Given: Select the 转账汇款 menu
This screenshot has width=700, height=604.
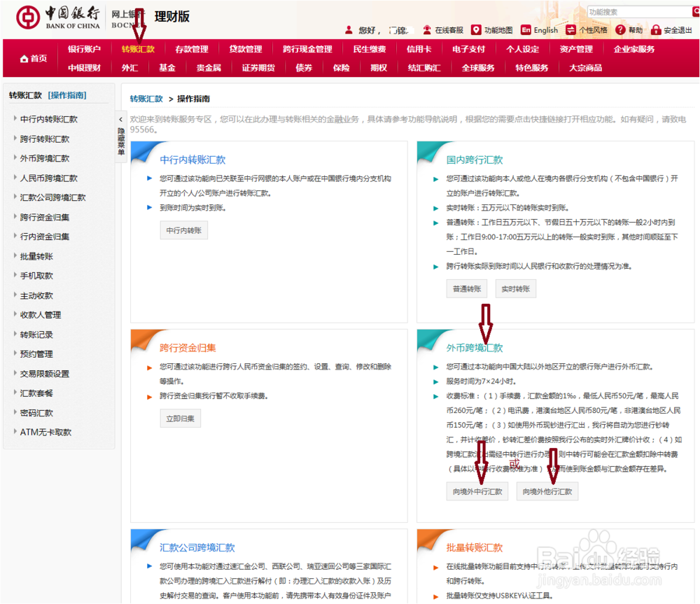Looking at the screenshot, I should (x=138, y=49).
